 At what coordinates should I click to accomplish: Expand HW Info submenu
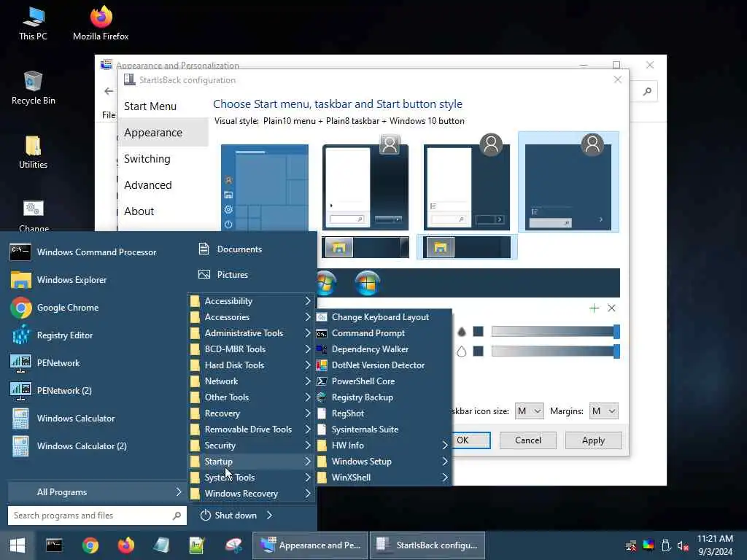pyautogui.click(x=383, y=446)
